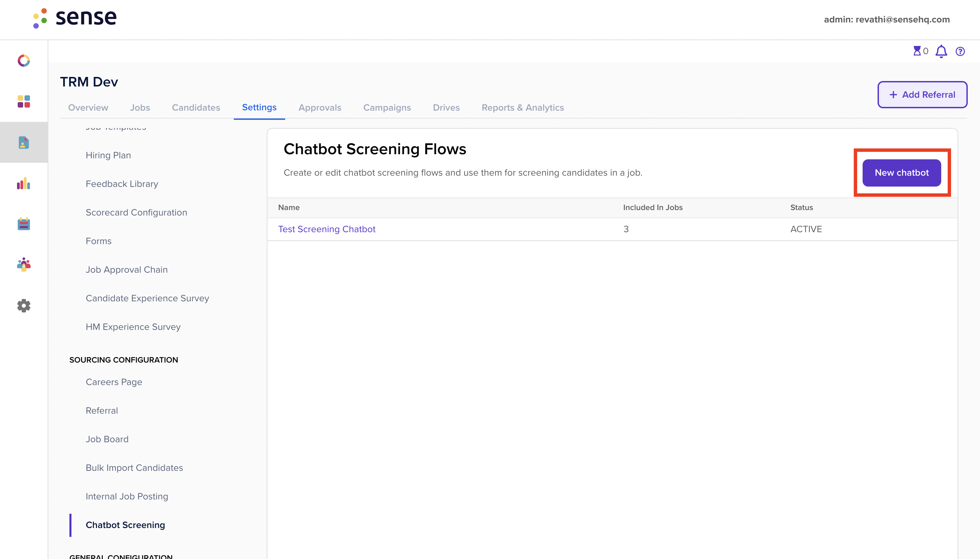Select Chatbot Screening in sidebar
Screen dimensions: 980x559
click(x=126, y=525)
